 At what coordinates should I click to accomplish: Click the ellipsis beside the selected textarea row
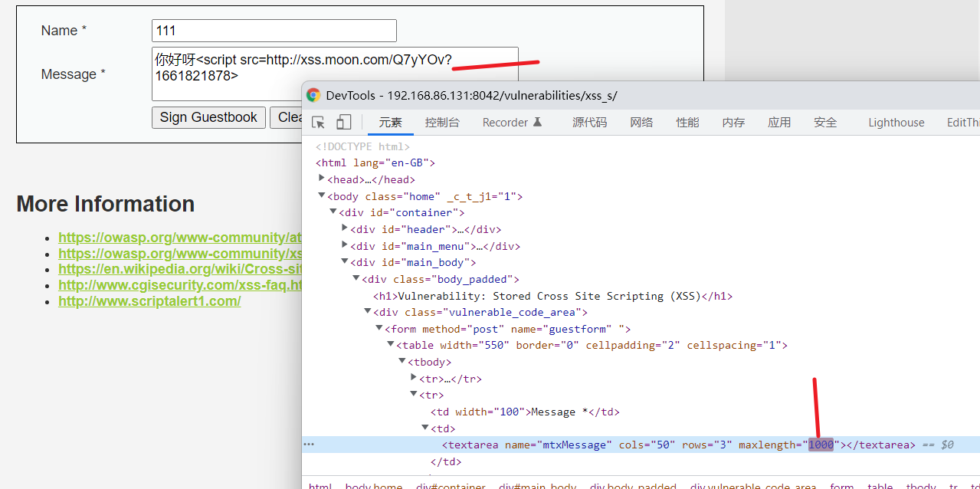(309, 445)
